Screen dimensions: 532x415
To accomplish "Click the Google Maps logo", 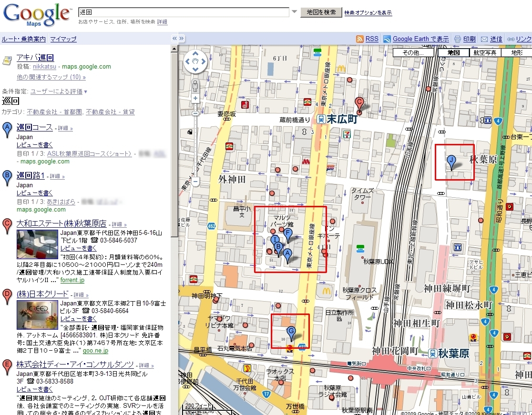I will (37, 15).
